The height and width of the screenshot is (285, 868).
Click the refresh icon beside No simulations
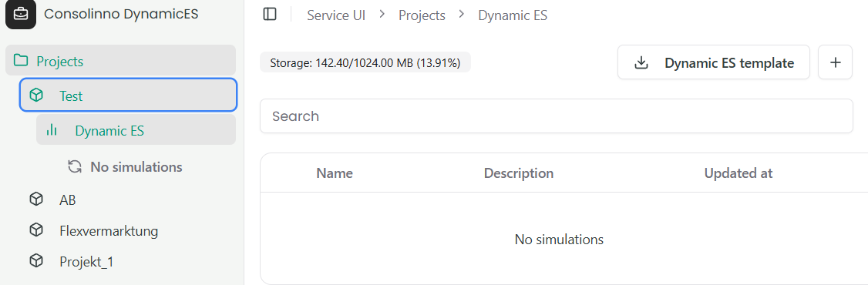pos(74,166)
